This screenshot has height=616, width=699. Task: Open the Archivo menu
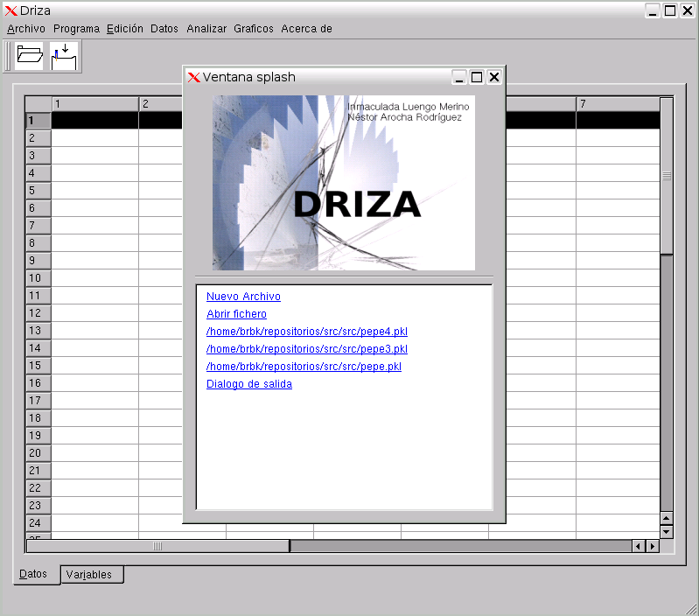26,29
